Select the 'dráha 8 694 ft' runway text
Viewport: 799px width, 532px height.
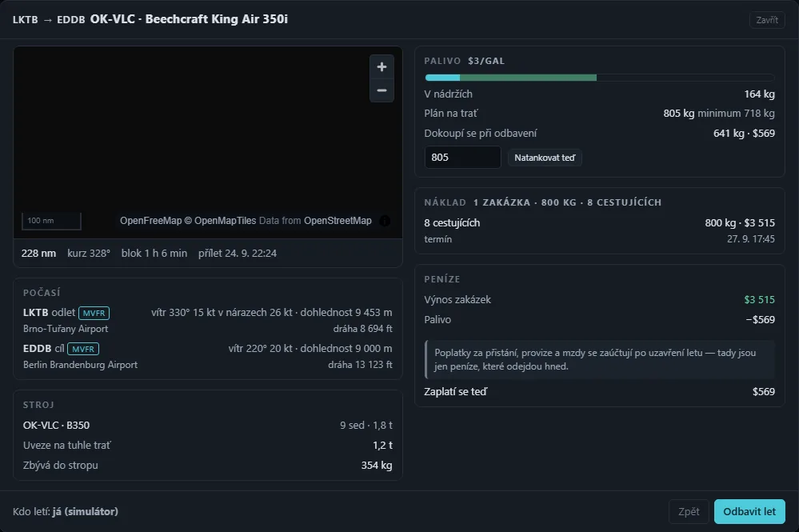click(363, 329)
